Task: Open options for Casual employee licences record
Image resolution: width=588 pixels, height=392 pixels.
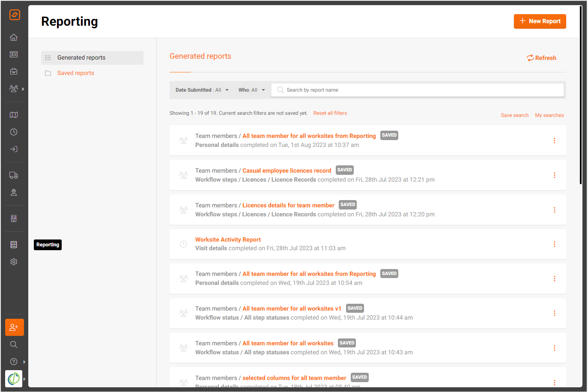Action: coord(554,175)
